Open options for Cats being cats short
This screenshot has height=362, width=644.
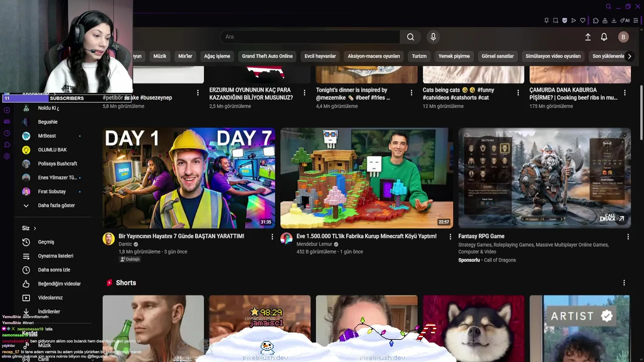pyautogui.click(x=518, y=93)
